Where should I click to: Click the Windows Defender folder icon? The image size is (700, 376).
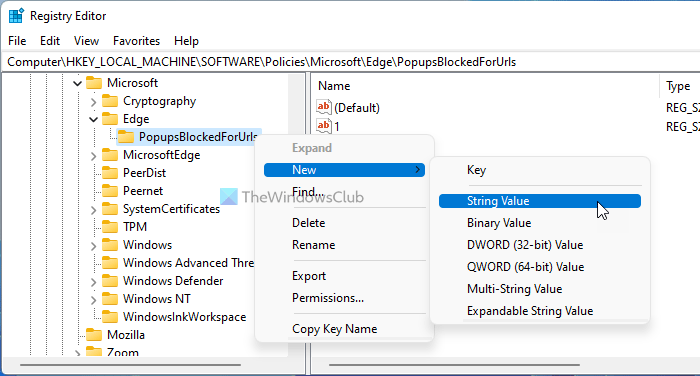click(x=110, y=280)
